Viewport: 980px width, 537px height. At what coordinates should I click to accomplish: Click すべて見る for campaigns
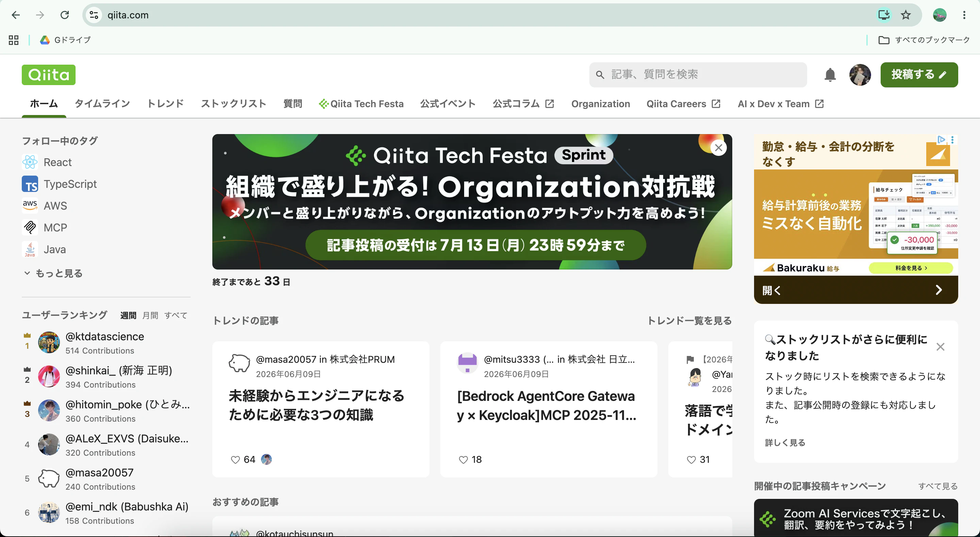point(938,486)
